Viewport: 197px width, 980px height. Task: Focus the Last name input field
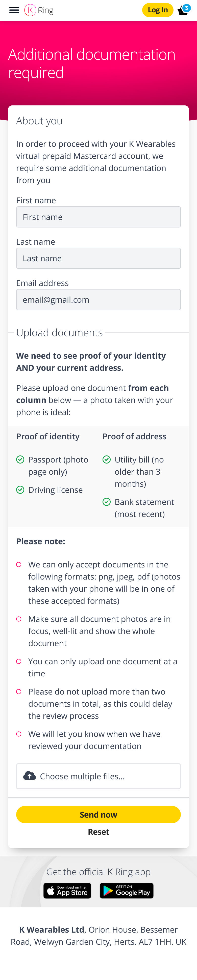[98, 258]
